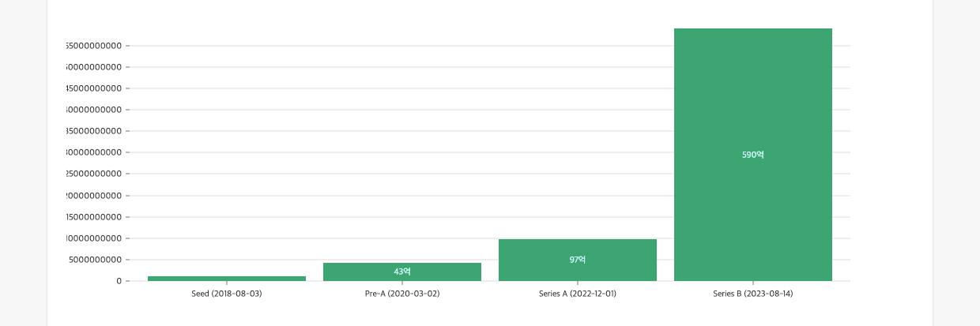Screen dimensions: 980x326
Task: Click the 97억 value label
Action: 578,260
